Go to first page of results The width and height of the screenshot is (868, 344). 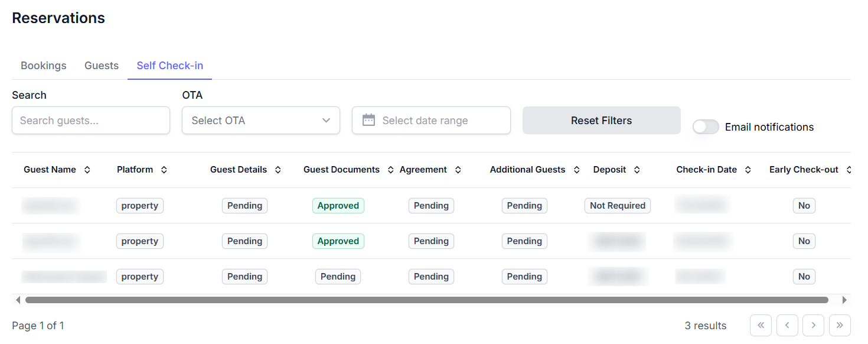tap(761, 325)
